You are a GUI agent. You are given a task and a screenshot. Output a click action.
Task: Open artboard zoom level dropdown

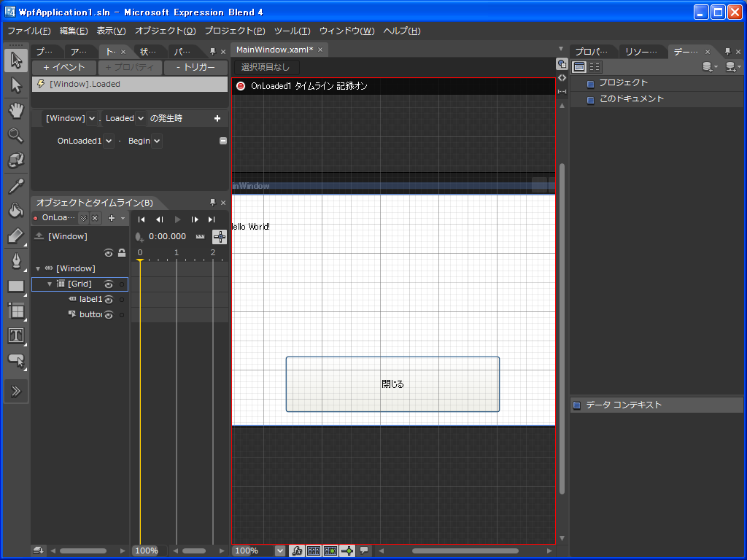[280, 551]
